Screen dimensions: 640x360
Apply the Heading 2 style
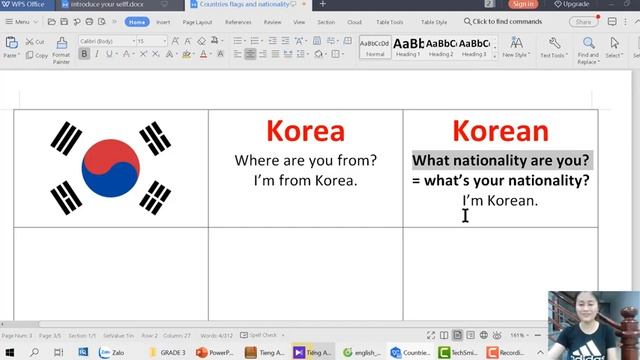[x=441, y=47]
